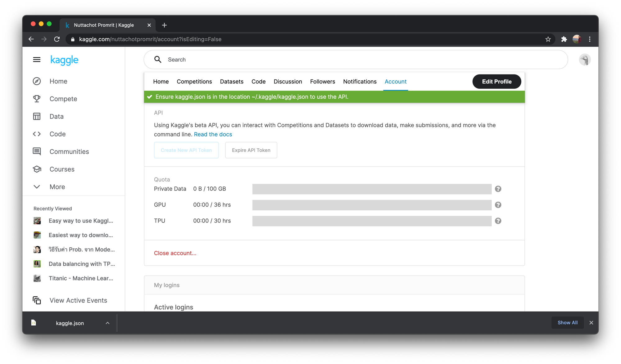621x364 pixels.
Task: Switch to the Discussion tab
Action: point(288,82)
